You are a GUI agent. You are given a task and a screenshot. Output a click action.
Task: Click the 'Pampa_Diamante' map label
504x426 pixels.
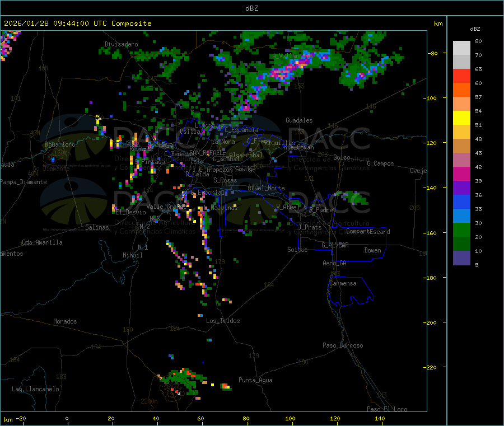point(23,182)
